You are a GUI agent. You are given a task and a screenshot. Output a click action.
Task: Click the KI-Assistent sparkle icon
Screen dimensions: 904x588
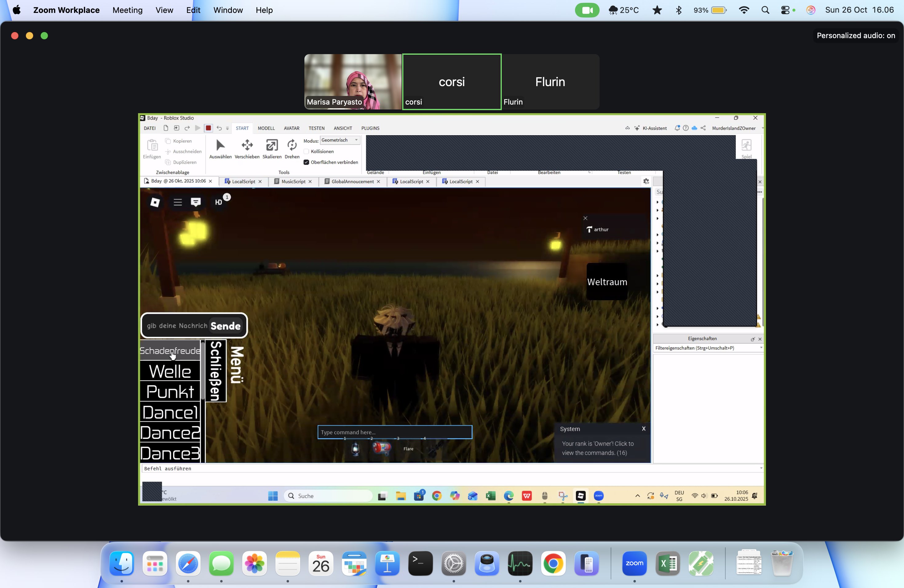637,128
